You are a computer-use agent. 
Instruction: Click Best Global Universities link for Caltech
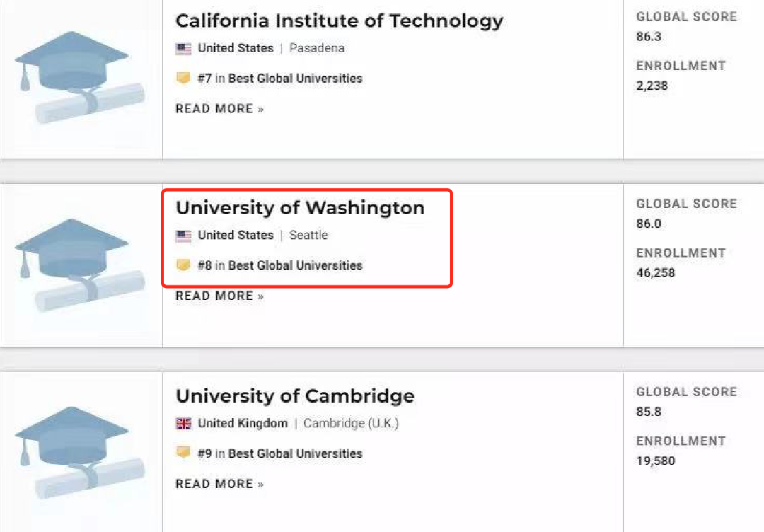click(295, 79)
